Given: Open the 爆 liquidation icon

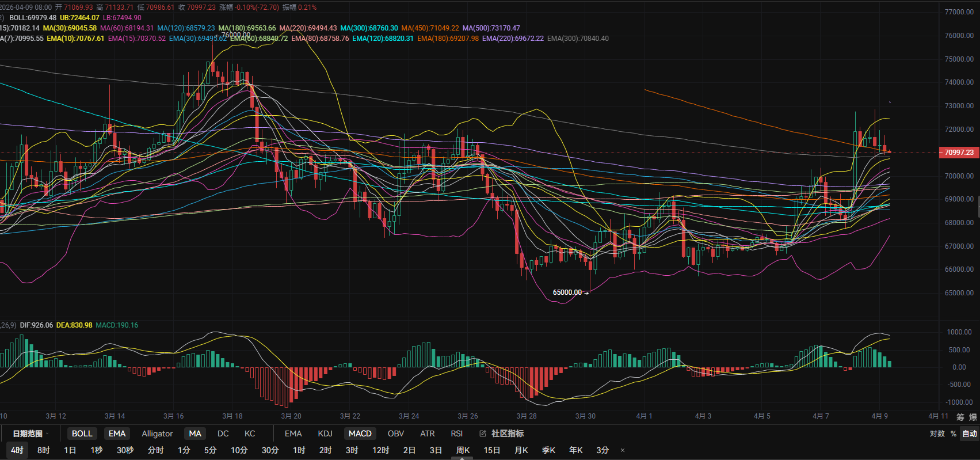Looking at the screenshot, I should coord(973,416).
